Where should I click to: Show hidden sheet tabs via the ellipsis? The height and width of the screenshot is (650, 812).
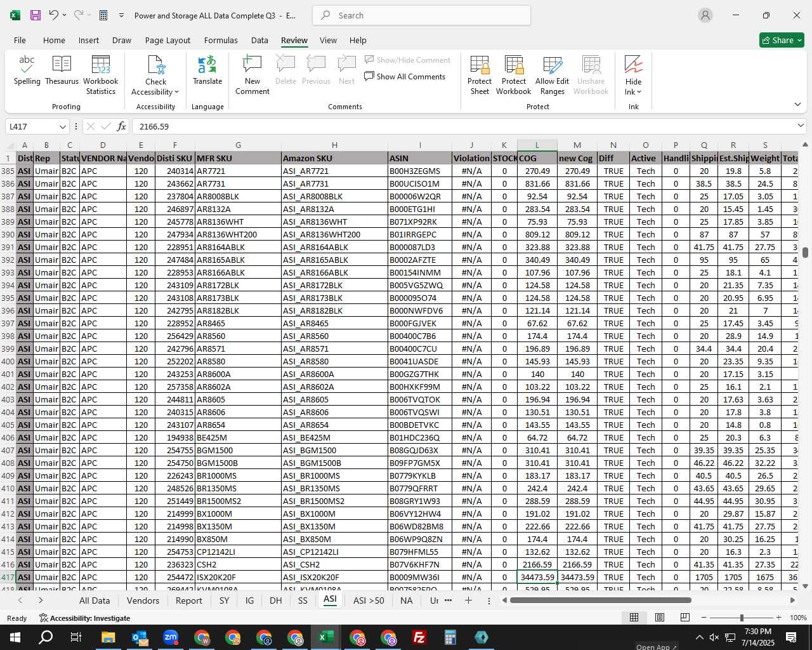[449, 600]
